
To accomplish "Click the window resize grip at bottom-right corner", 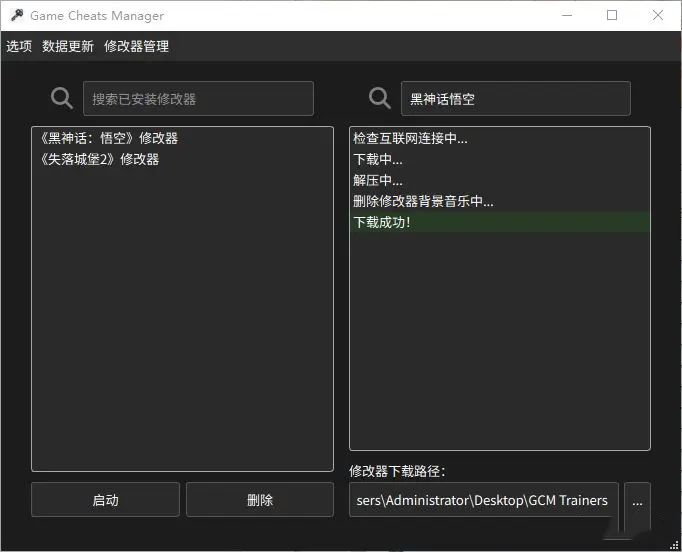I will coord(675,545).
